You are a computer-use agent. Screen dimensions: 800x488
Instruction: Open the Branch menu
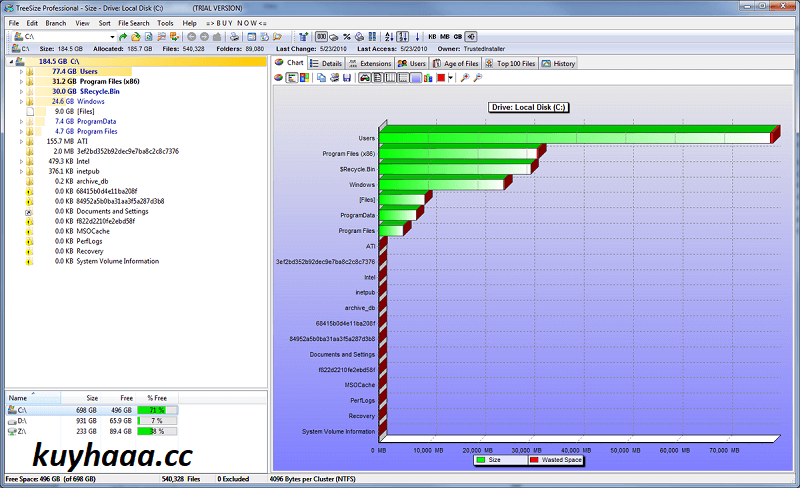pyautogui.click(x=56, y=23)
